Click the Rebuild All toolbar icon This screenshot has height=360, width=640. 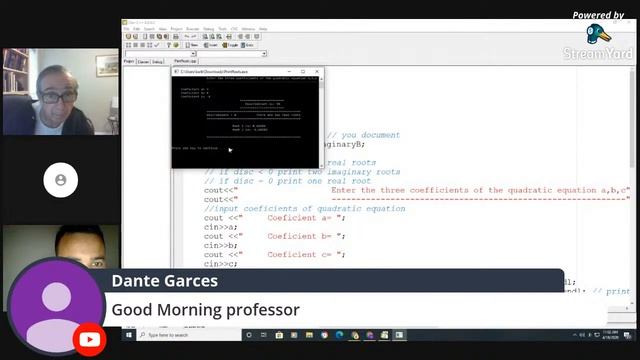(149, 45)
